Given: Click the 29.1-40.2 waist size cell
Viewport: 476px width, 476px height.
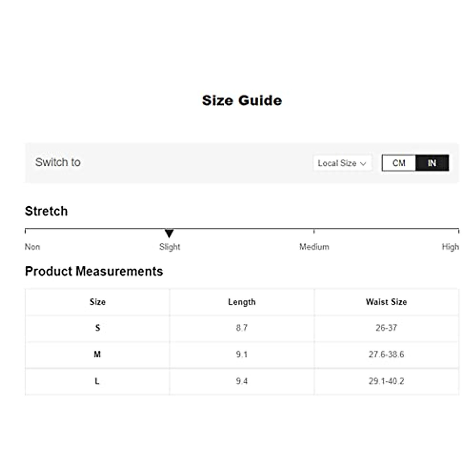Looking at the screenshot, I should (386, 381).
